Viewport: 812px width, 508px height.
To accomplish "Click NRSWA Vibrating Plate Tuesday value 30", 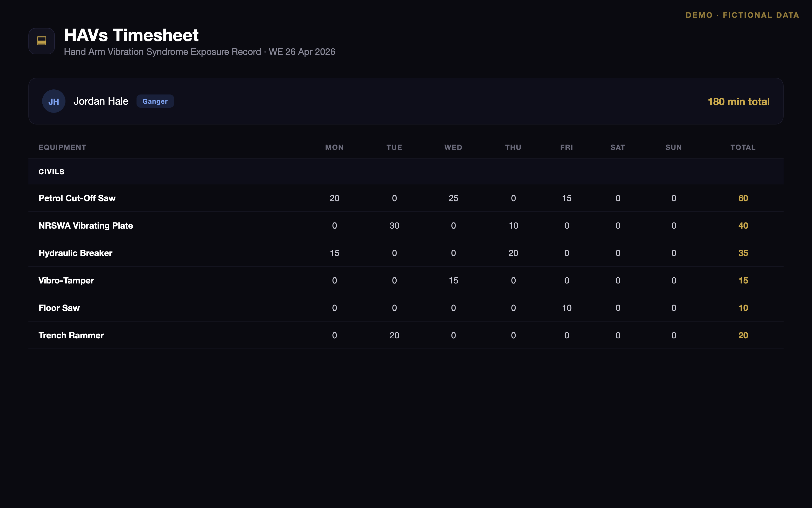I will 394,226.
